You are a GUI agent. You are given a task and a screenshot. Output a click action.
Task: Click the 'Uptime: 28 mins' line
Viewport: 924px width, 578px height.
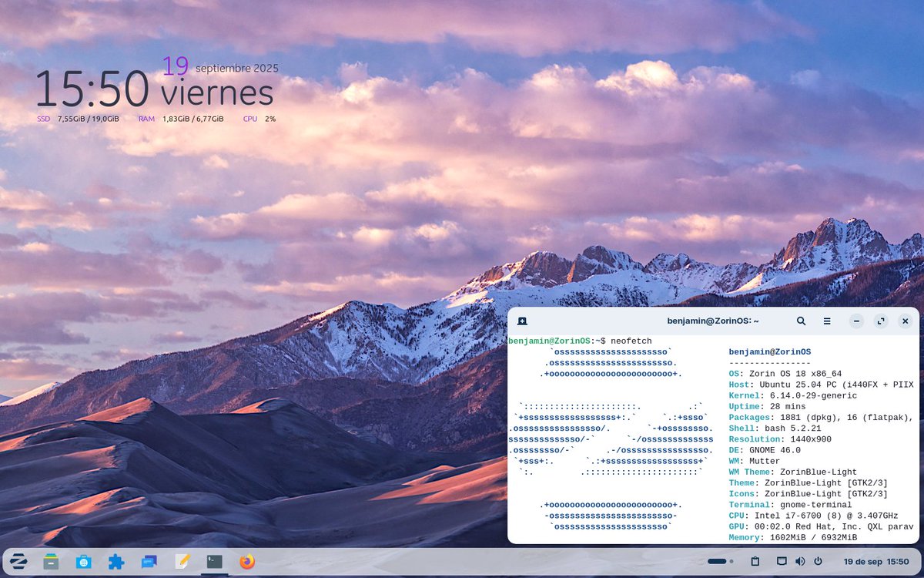767,406
